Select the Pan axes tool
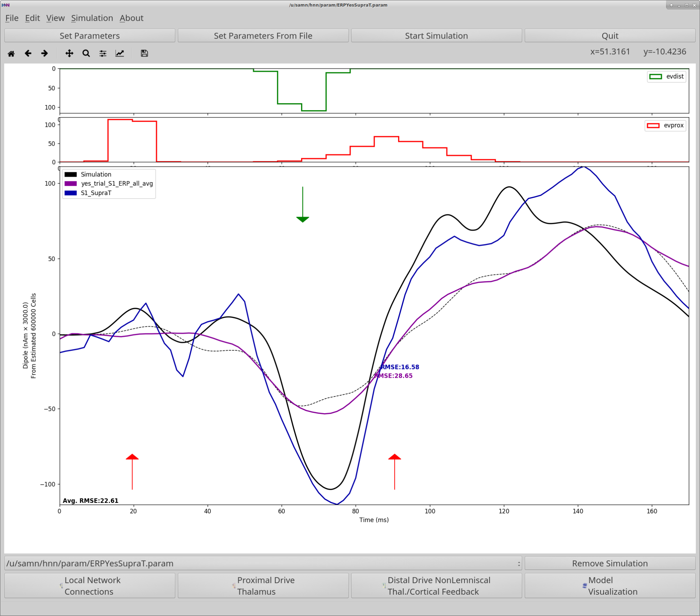The width and height of the screenshot is (700, 616). click(69, 53)
